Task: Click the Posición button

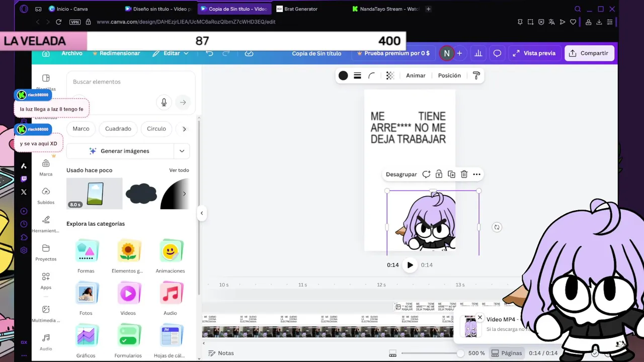Action: (449, 75)
